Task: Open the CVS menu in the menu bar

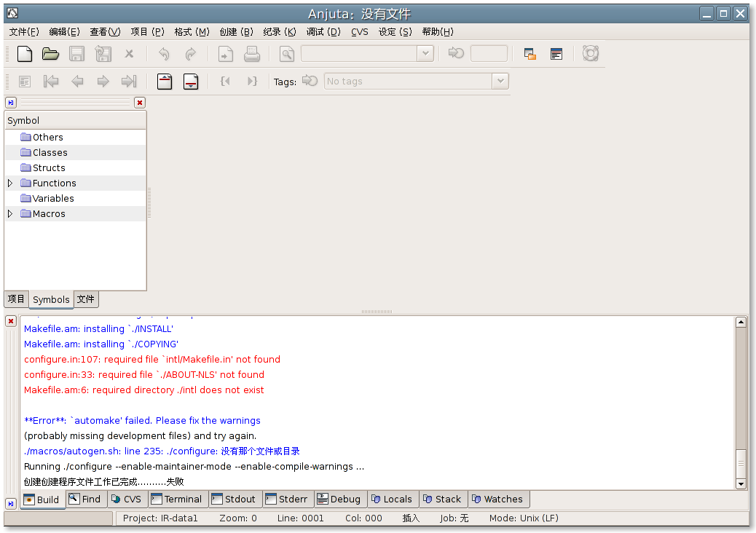Action: (360, 32)
